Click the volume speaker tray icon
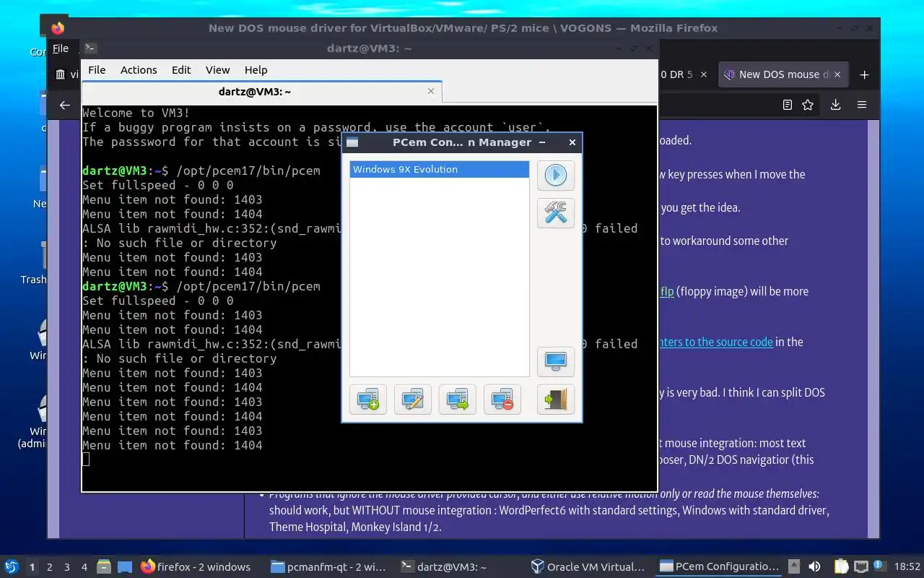Screen dimensions: 924x578 pyautogui.click(x=814, y=567)
